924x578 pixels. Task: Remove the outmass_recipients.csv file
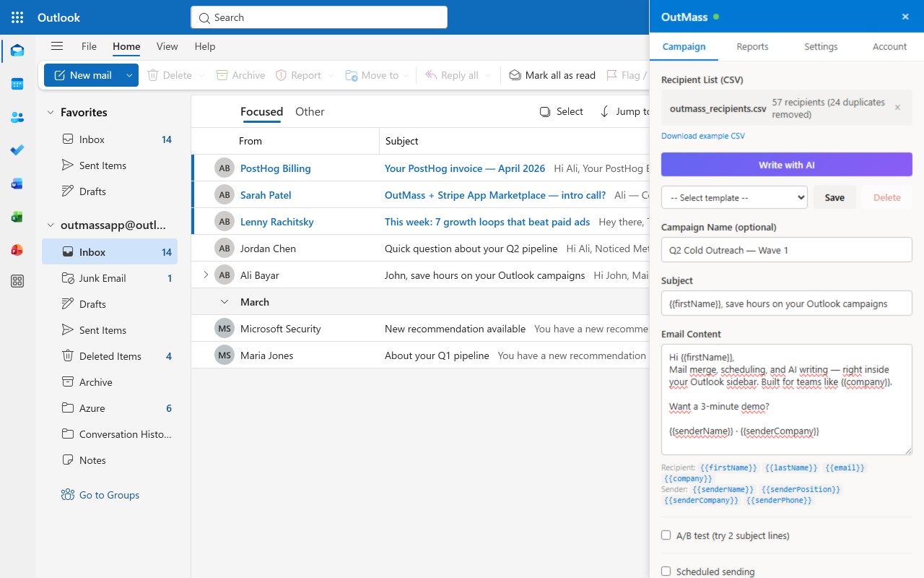tap(897, 108)
